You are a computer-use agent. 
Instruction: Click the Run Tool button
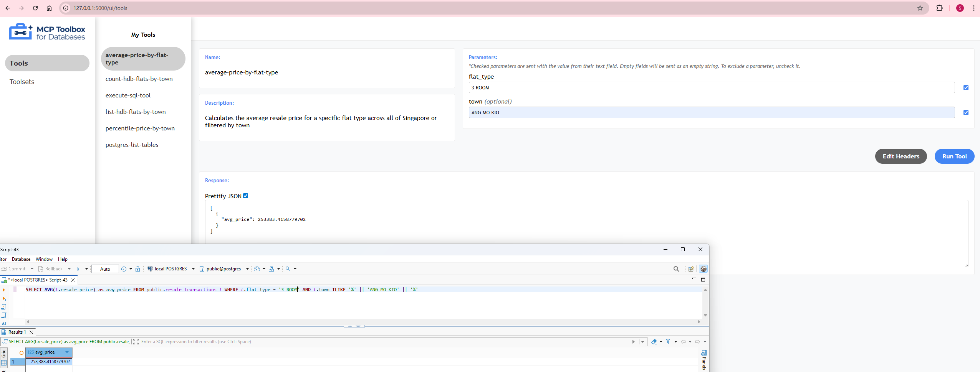point(954,156)
